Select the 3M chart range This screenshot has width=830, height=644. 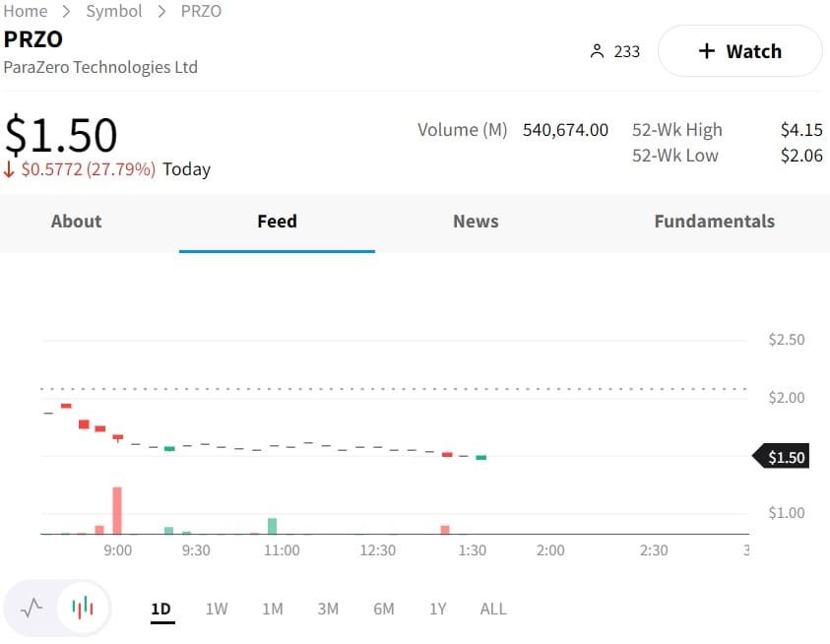point(328,609)
